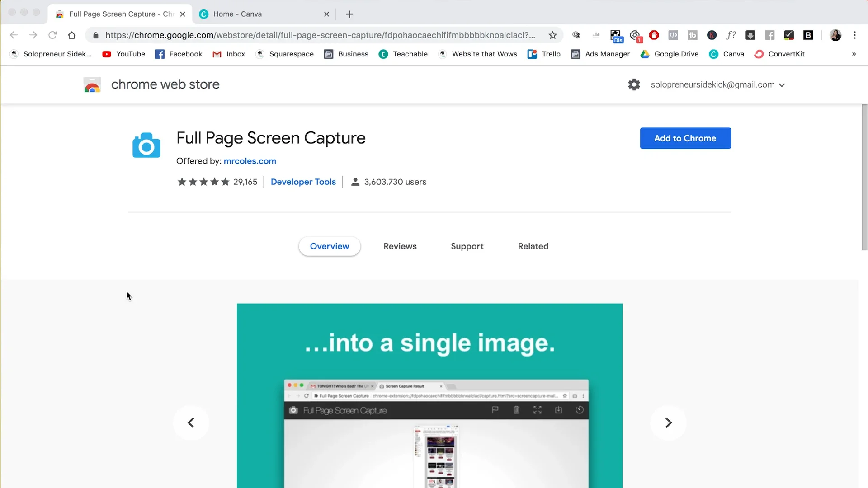This screenshot has height=488, width=868.
Task: Go to next screenshot with right arrow
Action: (x=668, y=422)
